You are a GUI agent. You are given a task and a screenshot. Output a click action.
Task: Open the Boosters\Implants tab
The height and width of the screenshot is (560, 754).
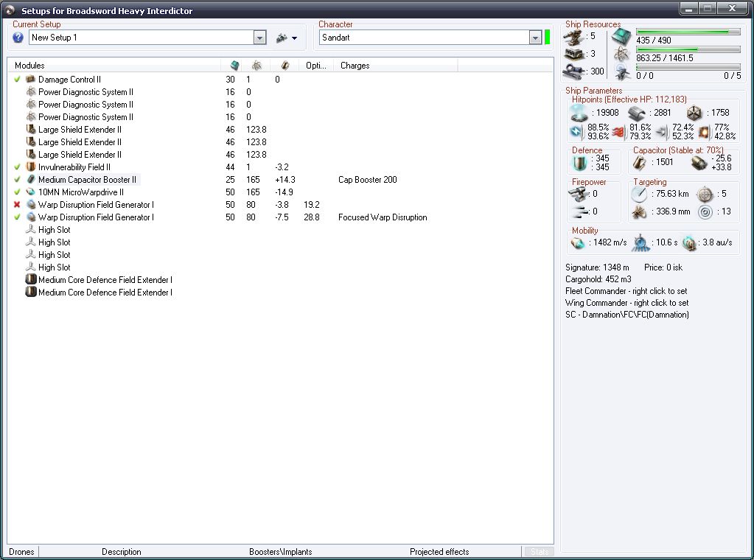280,552
